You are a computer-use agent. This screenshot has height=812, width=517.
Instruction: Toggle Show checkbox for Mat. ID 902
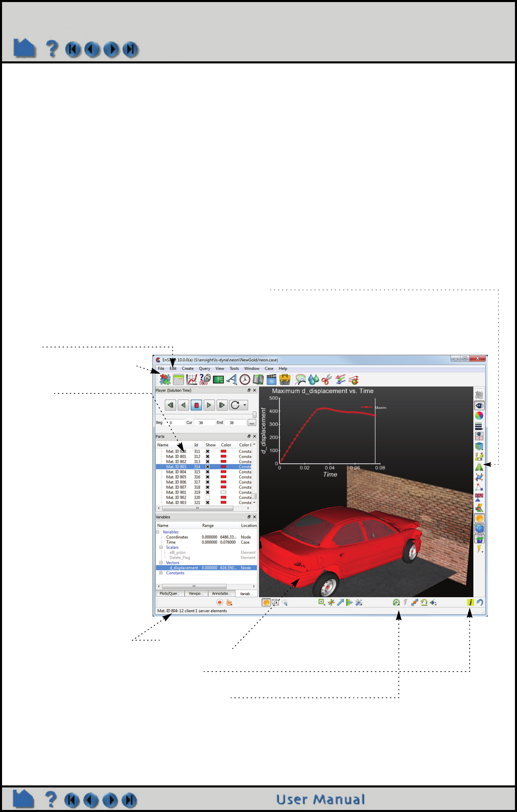(207, 497)
